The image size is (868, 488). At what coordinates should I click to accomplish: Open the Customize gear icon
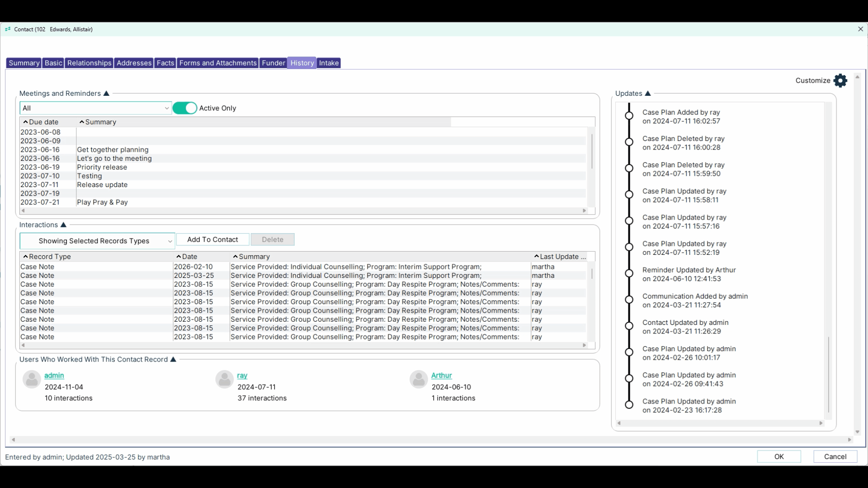click(840, 80)
